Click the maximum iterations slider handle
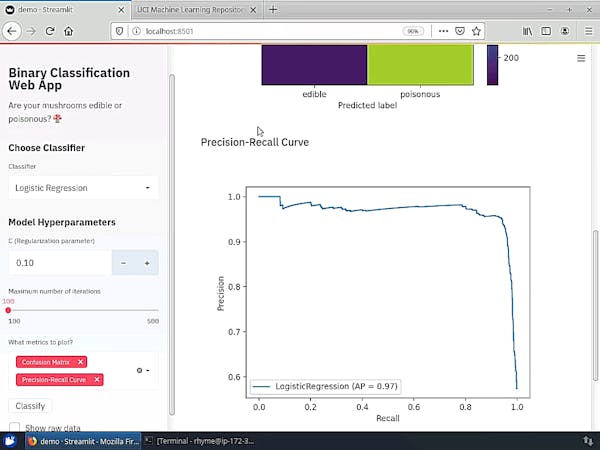The height and width of the screenshot is (450, 600). pos(8,310)
